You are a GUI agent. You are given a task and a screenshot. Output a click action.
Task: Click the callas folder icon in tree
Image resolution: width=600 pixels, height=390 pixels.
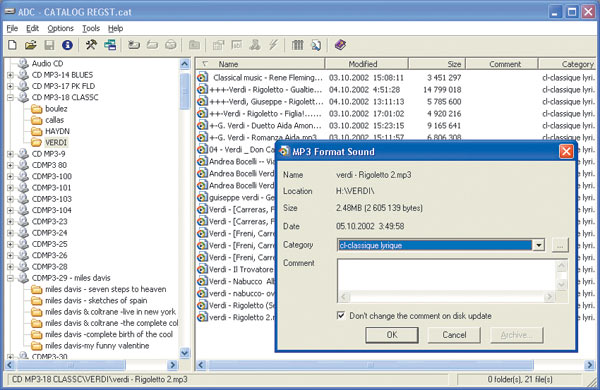[37, 120]
